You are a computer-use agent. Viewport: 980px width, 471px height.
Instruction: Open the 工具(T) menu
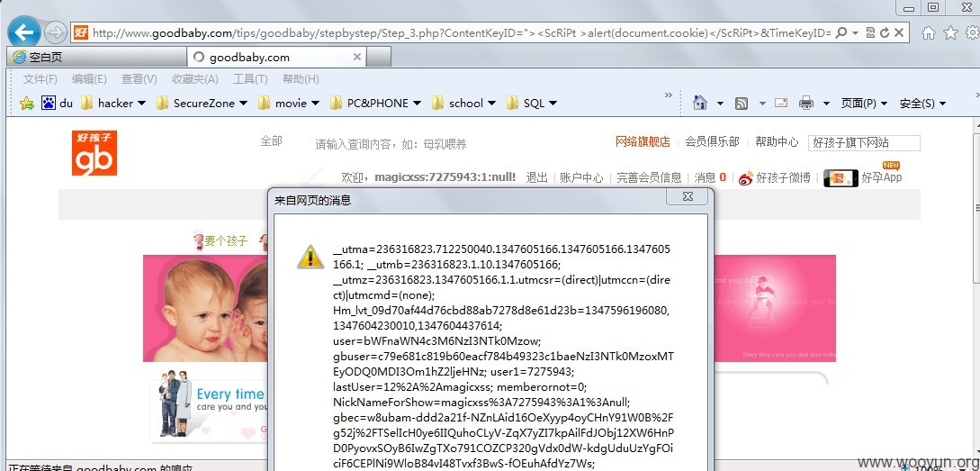click(250, 79)
